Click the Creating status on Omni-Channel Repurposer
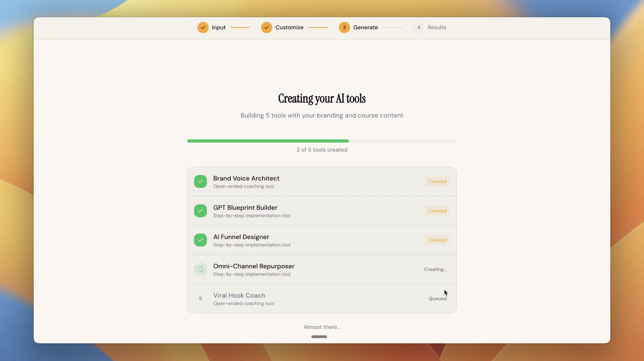The height and width of the screenshot is (361, 644). [435, 269]
